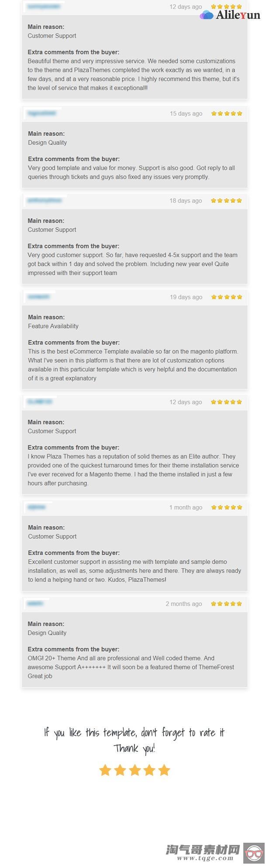Click the '2 months ago' timestamp
The height and width of the screenshot is (868, 269).
pyautogui.click(x=184, y=604)
